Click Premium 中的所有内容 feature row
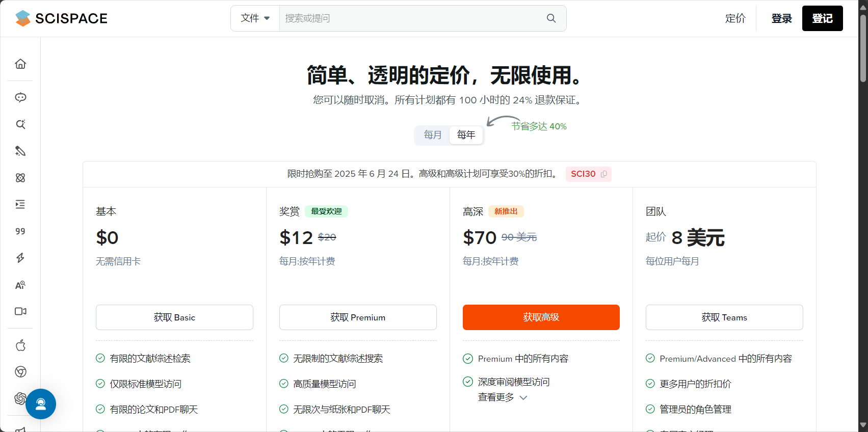The image size is (868, 432). coord(516,359)
